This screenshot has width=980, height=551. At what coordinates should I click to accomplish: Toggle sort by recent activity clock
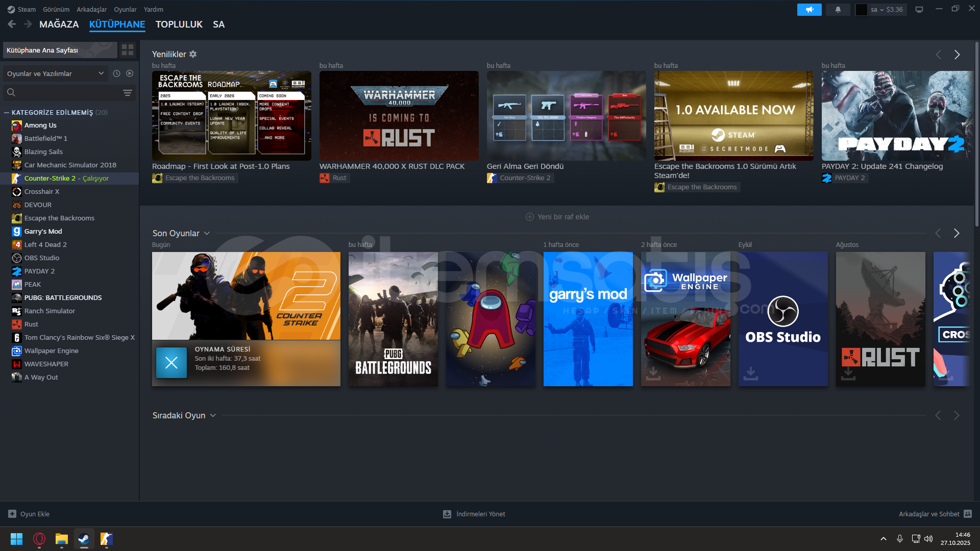pyautogui.click(x=116, y=73)
